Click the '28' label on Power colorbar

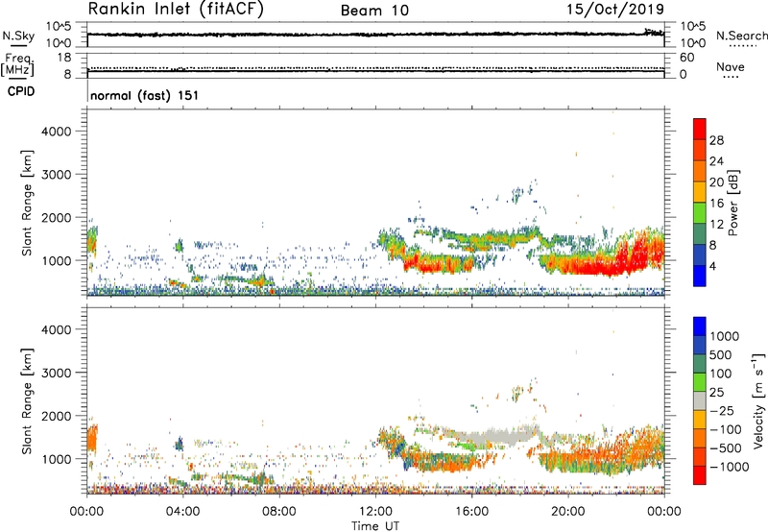coord(716,140)
